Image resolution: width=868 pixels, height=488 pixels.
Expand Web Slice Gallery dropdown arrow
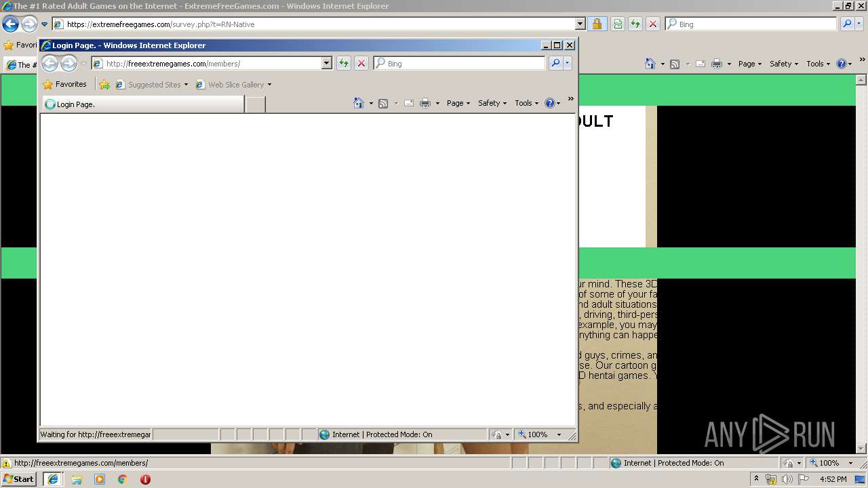coord(269,85)
